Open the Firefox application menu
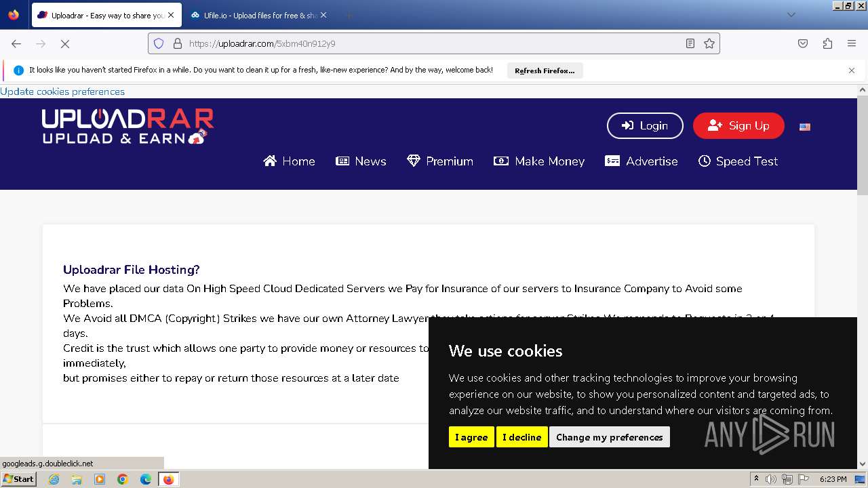Screen dimensions: 868x488 [x=852, y=43]
